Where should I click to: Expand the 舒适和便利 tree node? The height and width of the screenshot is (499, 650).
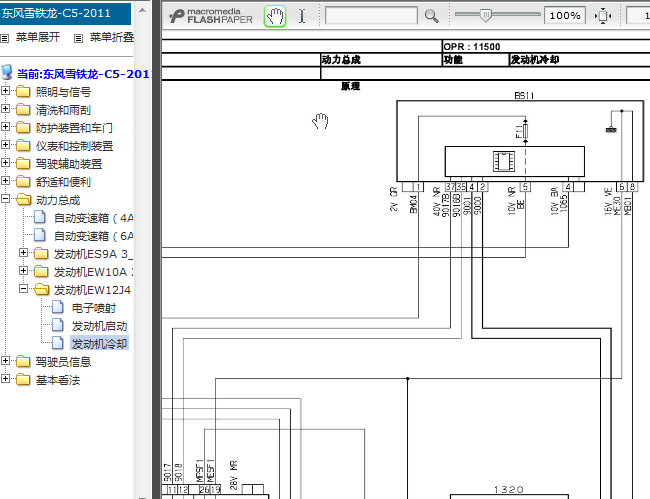5,180
